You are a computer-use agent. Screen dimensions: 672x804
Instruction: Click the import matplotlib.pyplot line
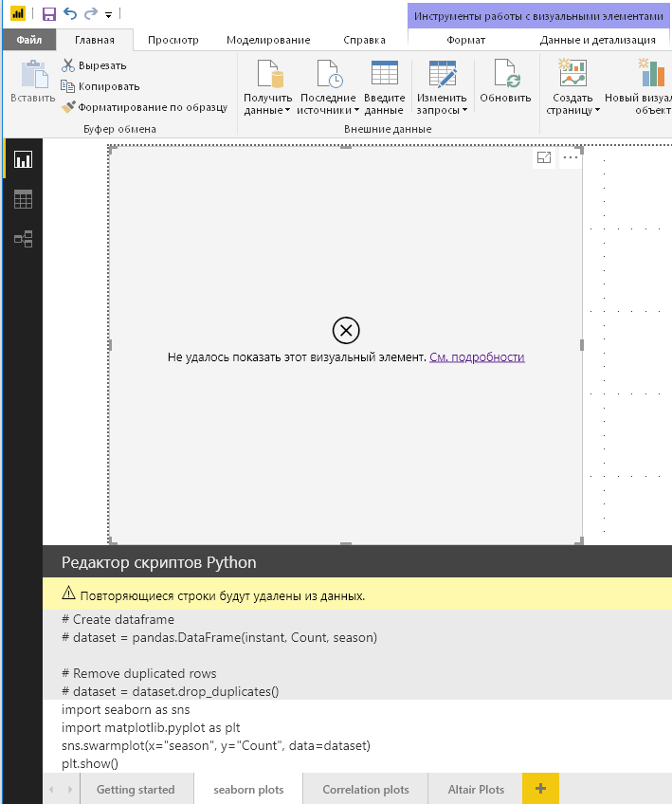pos(151,727)
